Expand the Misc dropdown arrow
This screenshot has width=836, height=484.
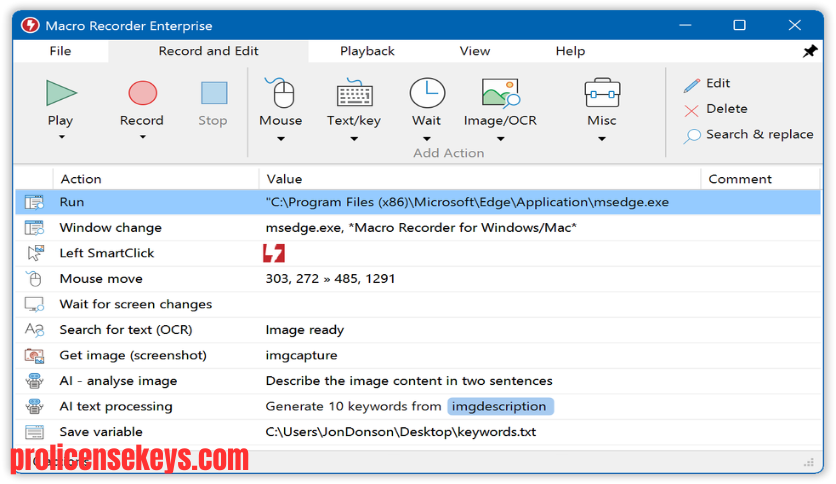coord(602,139)
